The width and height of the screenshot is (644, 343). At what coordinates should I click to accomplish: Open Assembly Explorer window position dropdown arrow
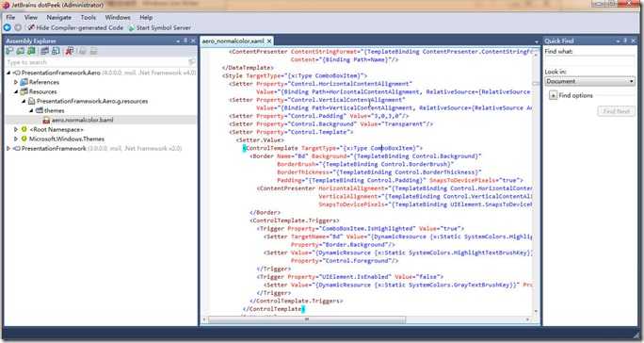178,41
